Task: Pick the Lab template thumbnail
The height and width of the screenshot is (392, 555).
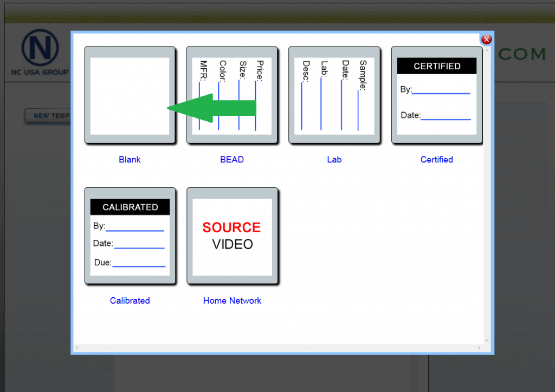Action: tap(334, 95)
